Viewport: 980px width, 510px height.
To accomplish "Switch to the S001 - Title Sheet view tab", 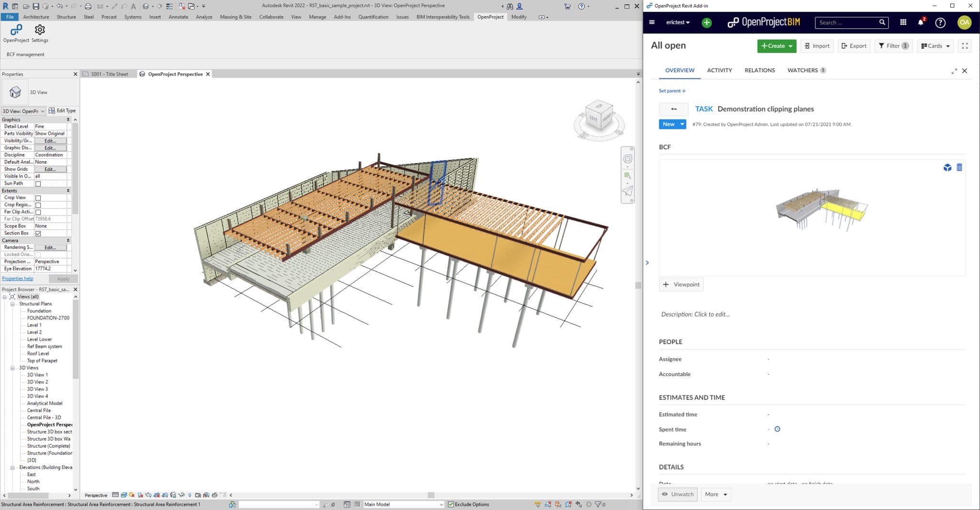I will (109, 74).
